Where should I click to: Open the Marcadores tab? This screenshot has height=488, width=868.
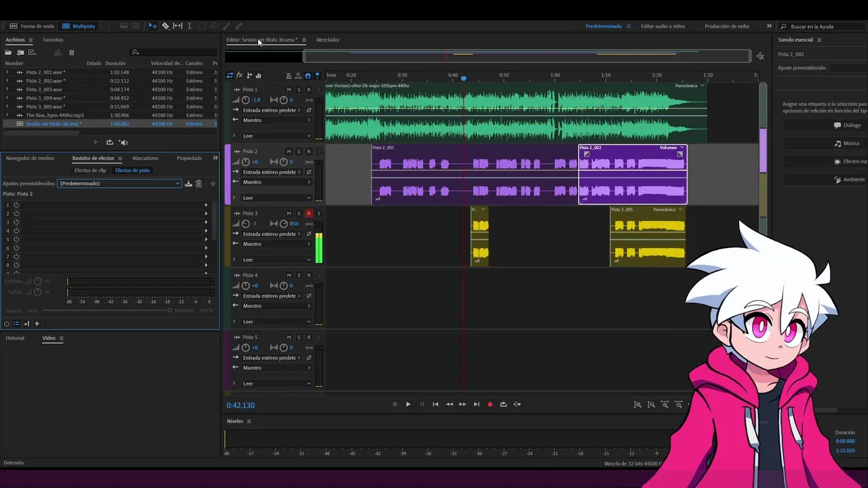point(145,158)
